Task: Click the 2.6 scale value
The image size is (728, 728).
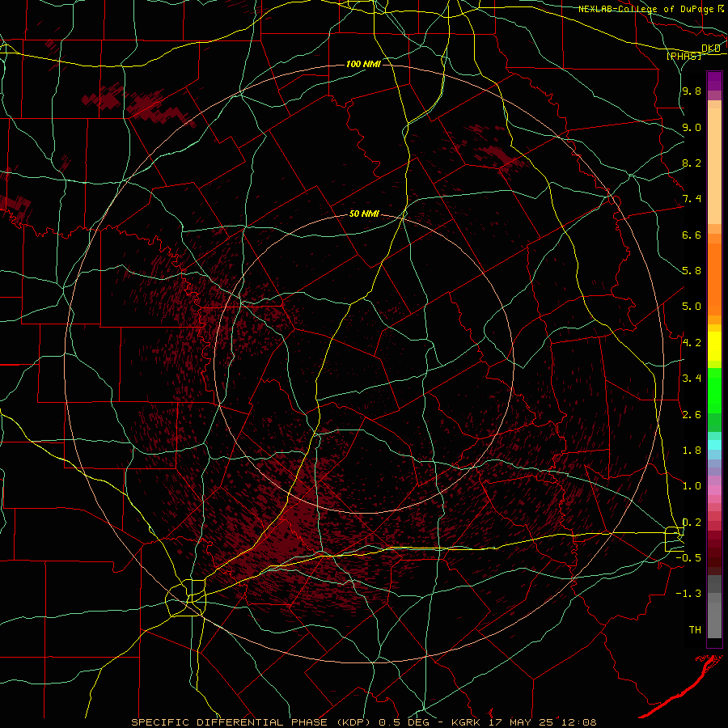Action: click(x=692, y=415)
